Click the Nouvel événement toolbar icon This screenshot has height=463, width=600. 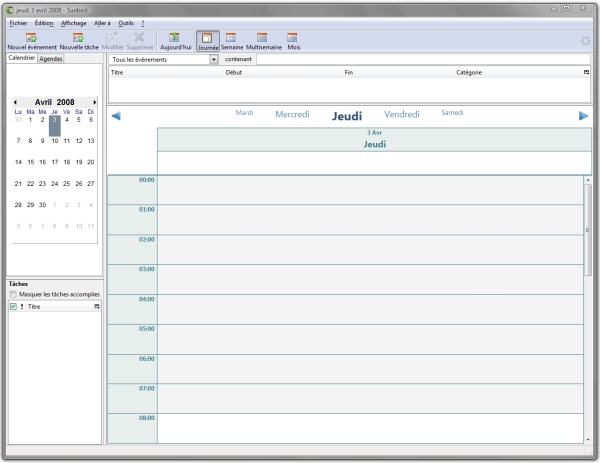(x=31, y=37)
